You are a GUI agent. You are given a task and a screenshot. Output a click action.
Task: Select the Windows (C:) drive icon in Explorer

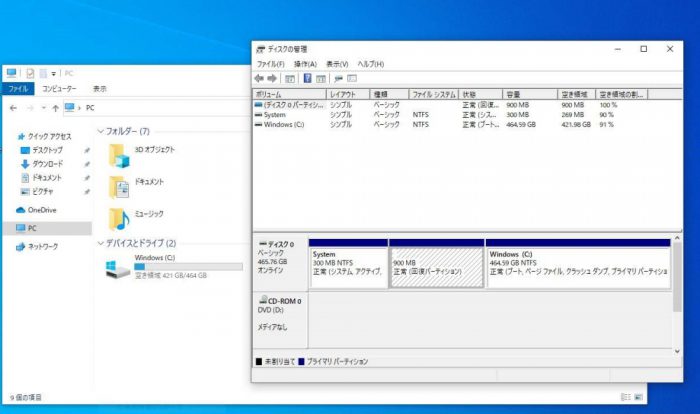click(x=118, y=269)
